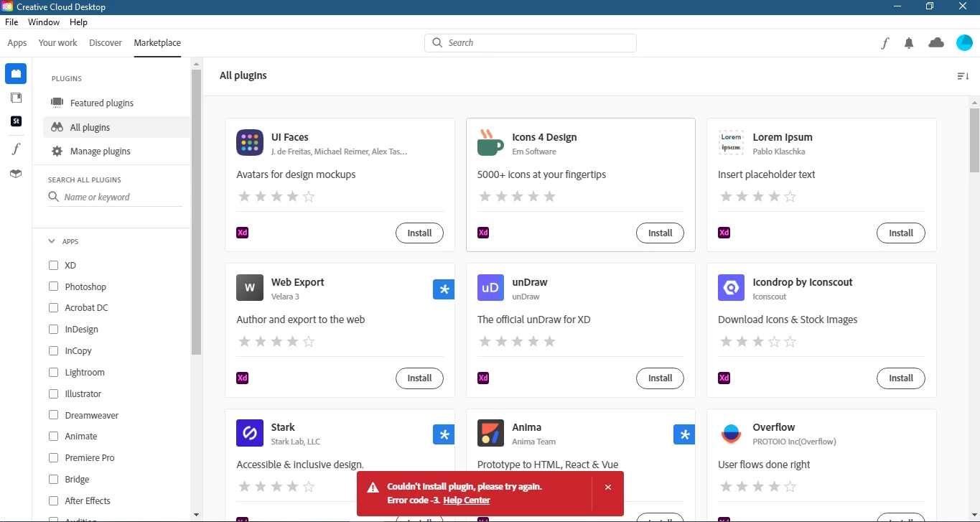Viewport: 980px width, 522px height.
Task: Enable the Acrobat DC filter
Action: tap(53, 307)
